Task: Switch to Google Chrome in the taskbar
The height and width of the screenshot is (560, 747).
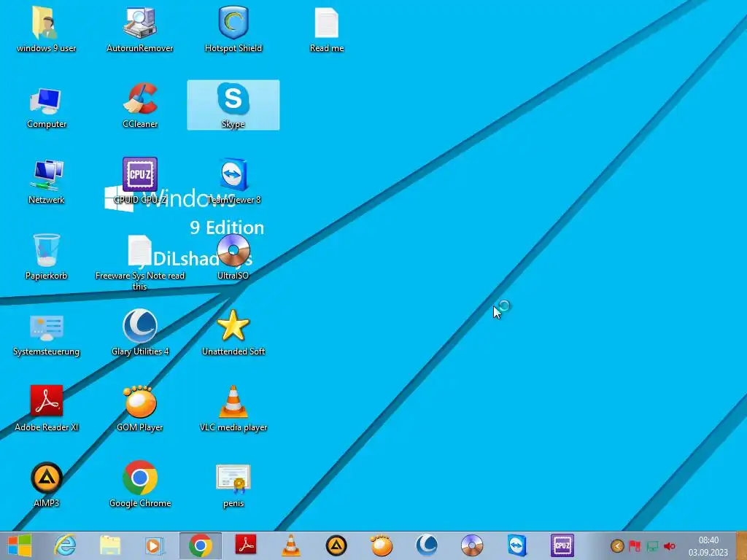Action: (200, 545)
